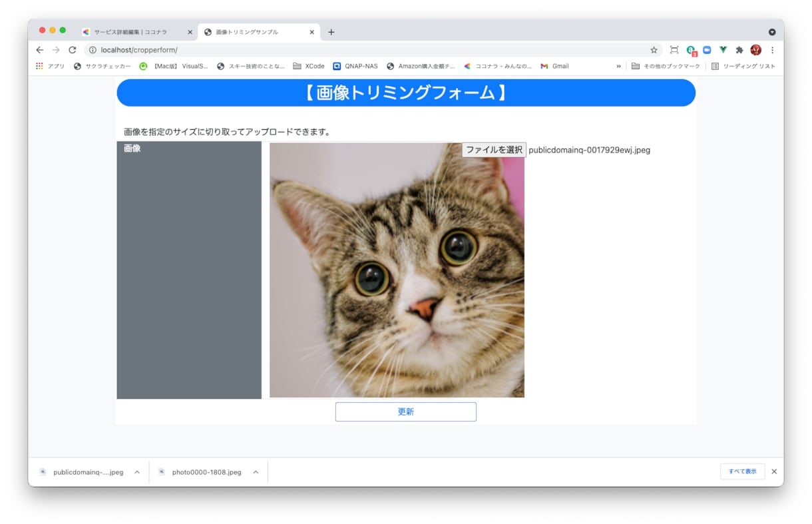Open the blue Zoom extension icon
Image resolution: width=812 pixels, height=524 pixels.
(707, 50)
